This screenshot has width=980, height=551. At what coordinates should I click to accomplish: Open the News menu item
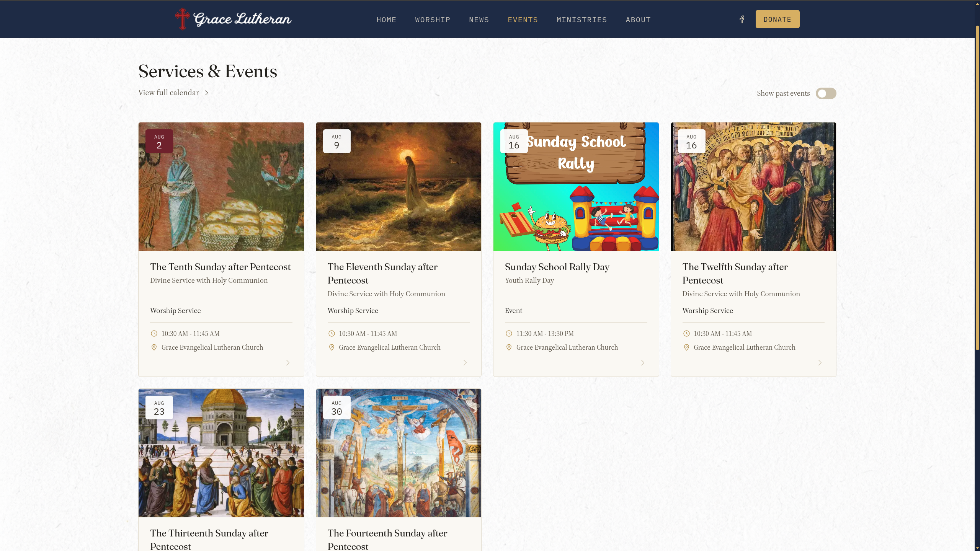click(479, 20)
